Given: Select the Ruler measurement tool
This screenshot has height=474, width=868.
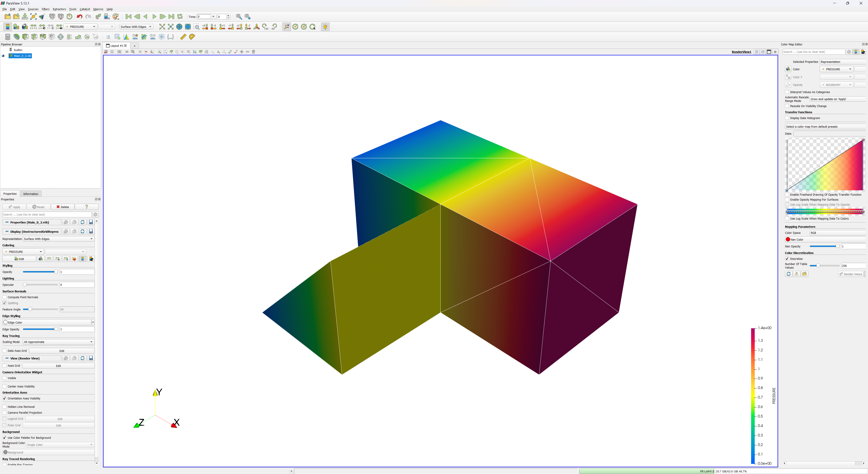Looking at the screenshot, I should click(x=183, y=37).
